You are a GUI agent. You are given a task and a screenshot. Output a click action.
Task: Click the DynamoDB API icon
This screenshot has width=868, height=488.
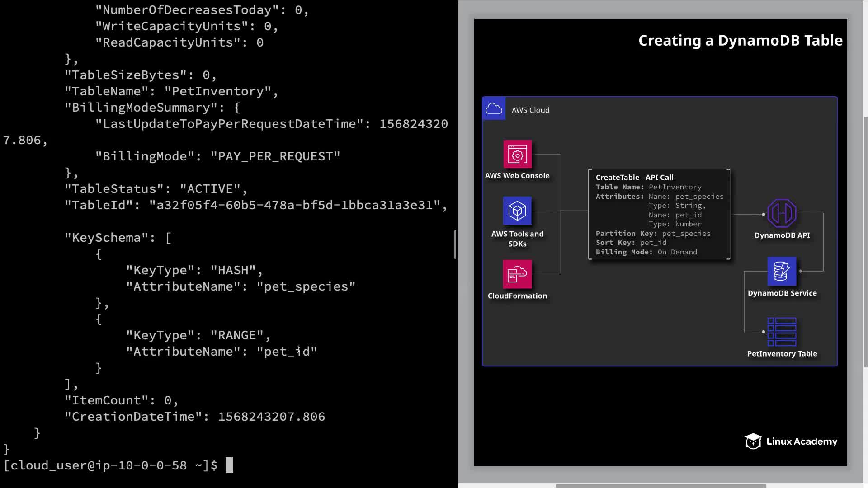tap(782, 213)
